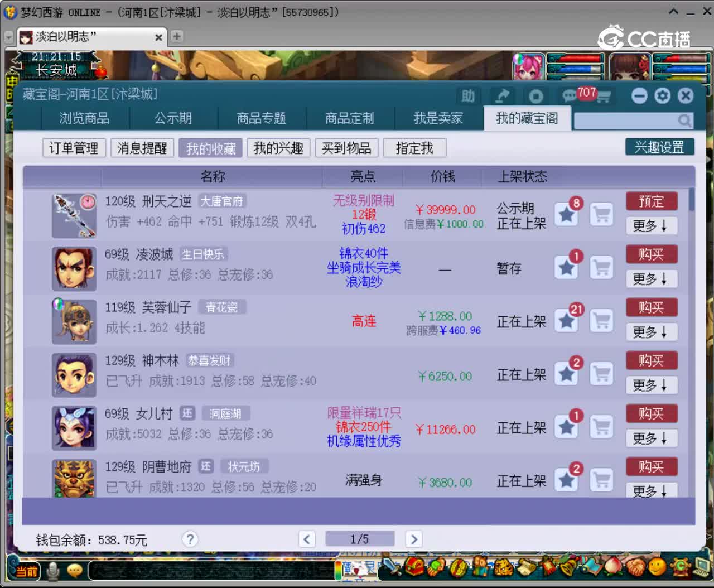Click the 助 helper icon in header
Viewport: 714px width, 588px height.
(468, 96)
